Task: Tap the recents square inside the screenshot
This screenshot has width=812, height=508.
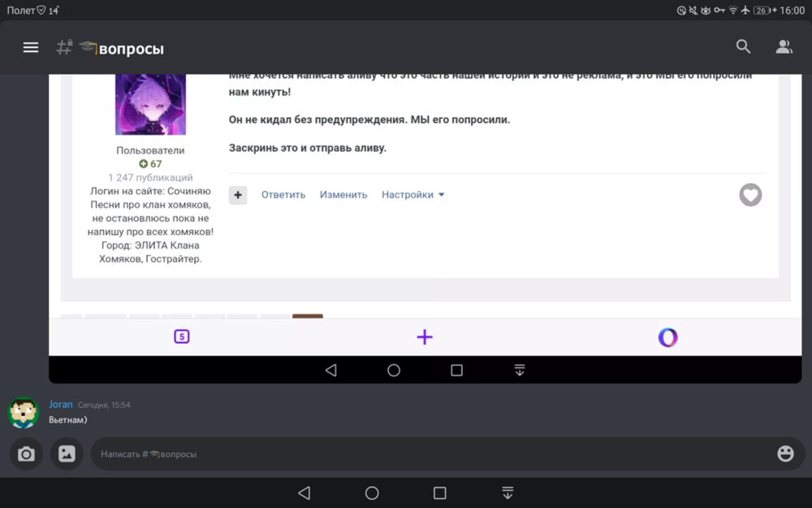Action: (x=456, y=370)
